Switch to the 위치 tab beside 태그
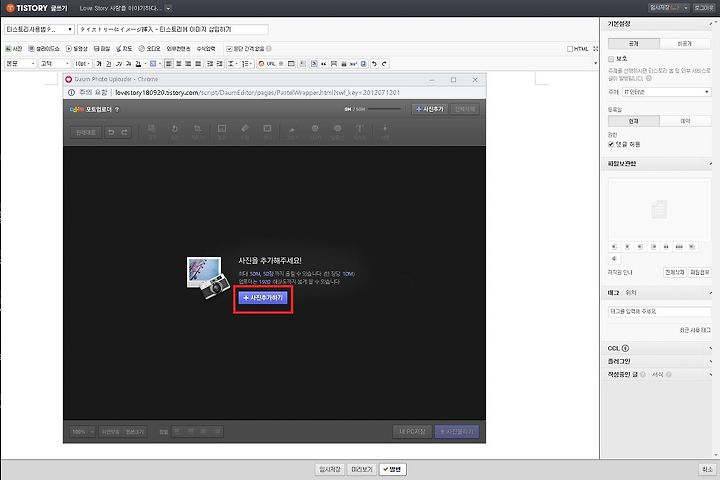The image size is (720, 480). click(x=631, y=293)
